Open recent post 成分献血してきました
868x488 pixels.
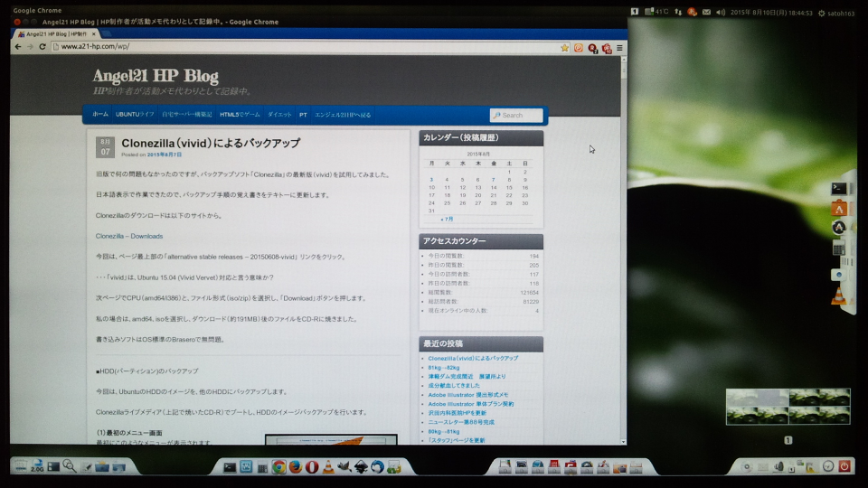coord(454,386)
